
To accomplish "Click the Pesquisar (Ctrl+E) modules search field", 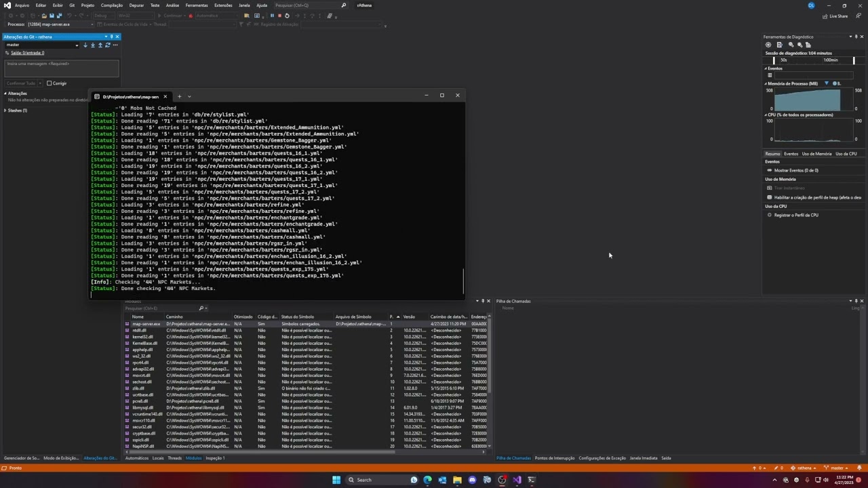I will 166,308.
